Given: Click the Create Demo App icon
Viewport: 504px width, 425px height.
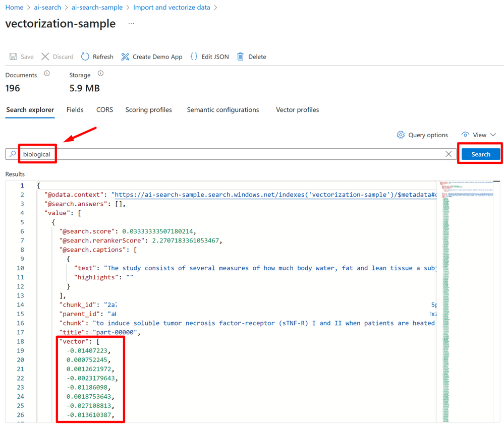Looking at the screenshot, I should 125,56.
